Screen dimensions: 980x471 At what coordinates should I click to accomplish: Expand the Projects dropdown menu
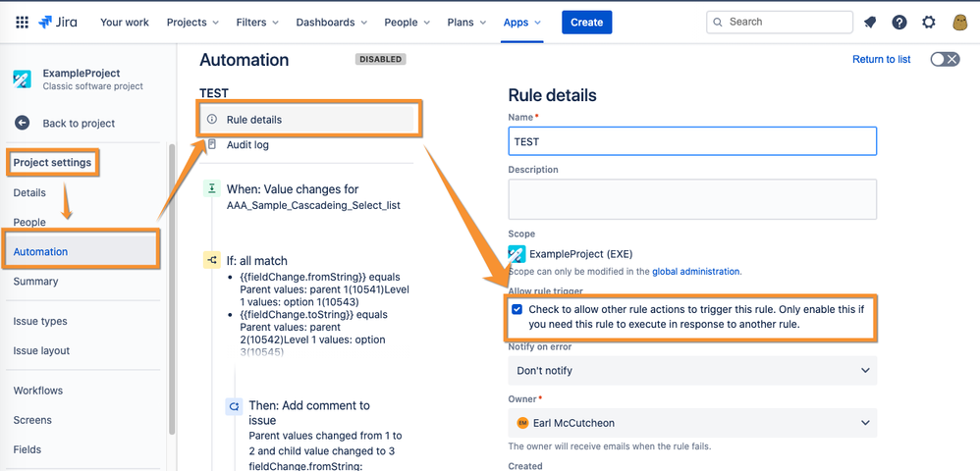[192, 23]
